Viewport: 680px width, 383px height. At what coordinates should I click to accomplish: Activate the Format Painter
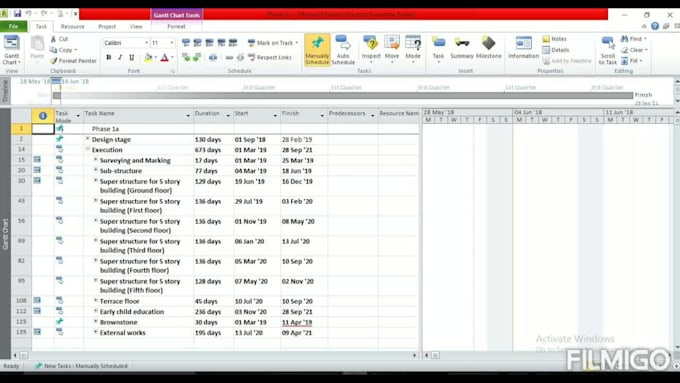73,61
